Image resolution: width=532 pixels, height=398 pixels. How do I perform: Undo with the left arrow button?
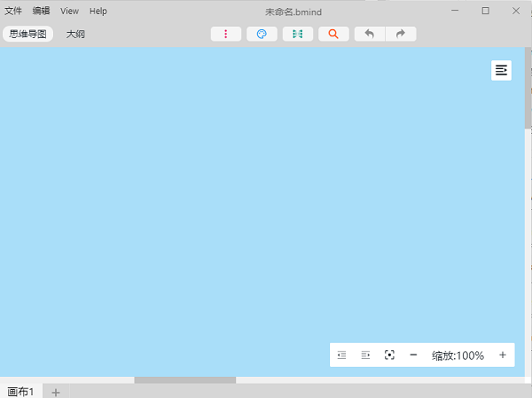click(x=370, y=34)
